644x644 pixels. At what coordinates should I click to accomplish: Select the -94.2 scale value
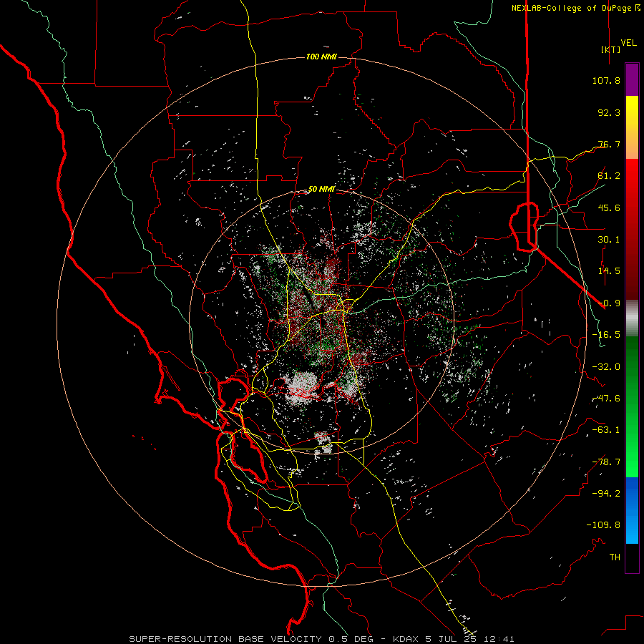[x=606, y=494]
